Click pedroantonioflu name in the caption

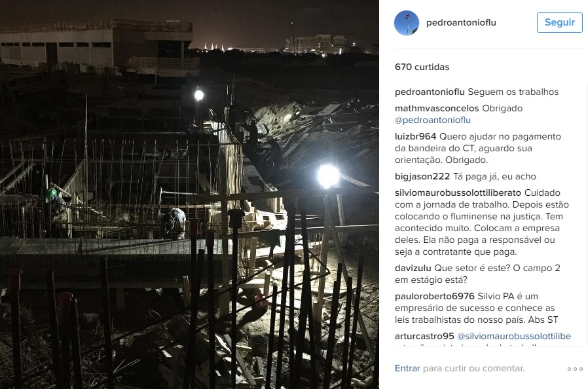tap(430, 92)
